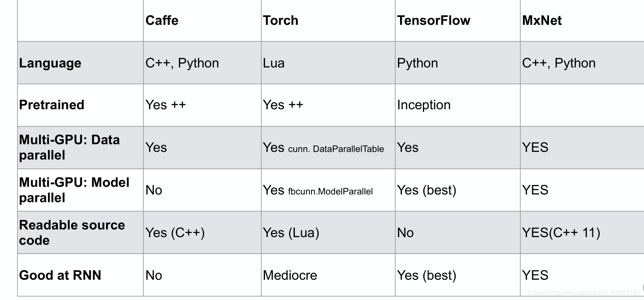Click the Yes (C++) cell under Caffe
Image resolution: width=644 pixels, height=300 pixels.
tap(175, 233)
